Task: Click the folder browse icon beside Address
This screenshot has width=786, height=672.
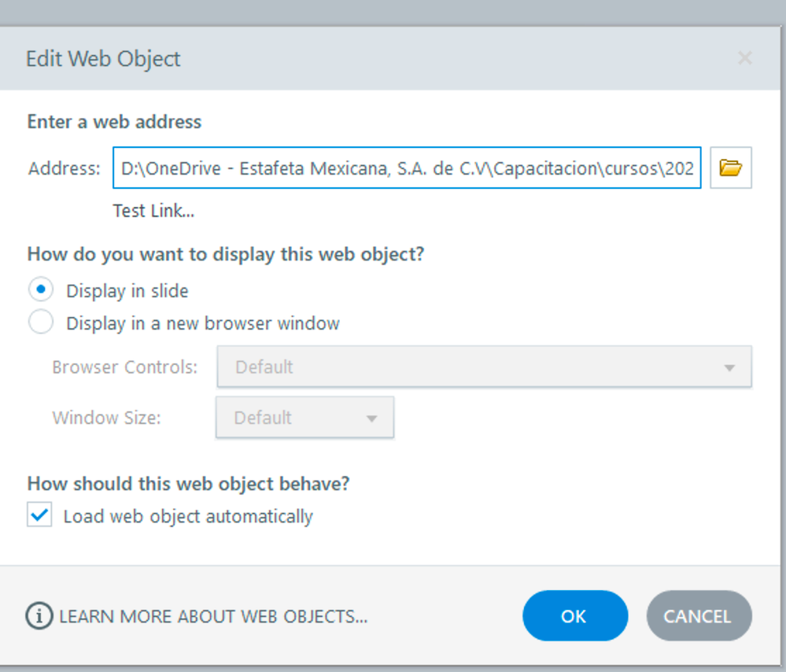Action: pos(731,168)
